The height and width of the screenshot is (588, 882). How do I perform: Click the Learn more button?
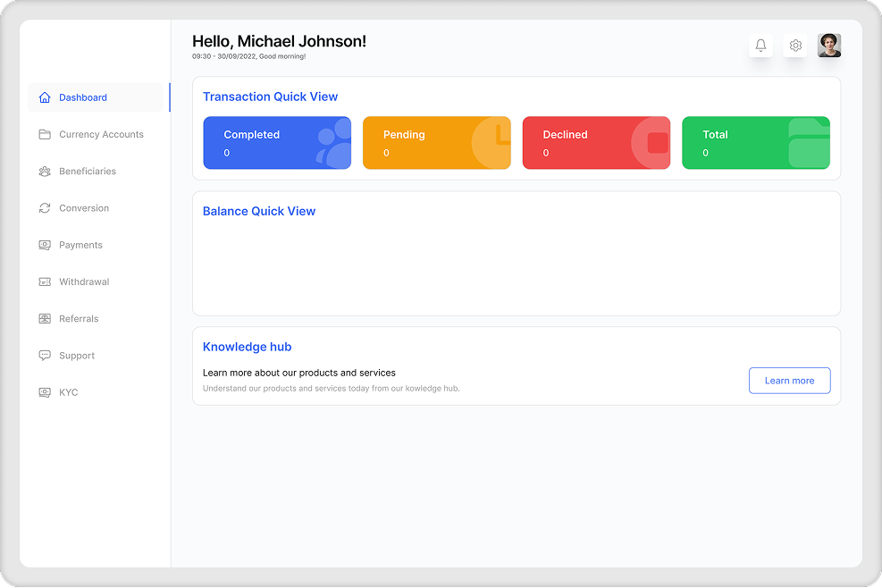790,381
